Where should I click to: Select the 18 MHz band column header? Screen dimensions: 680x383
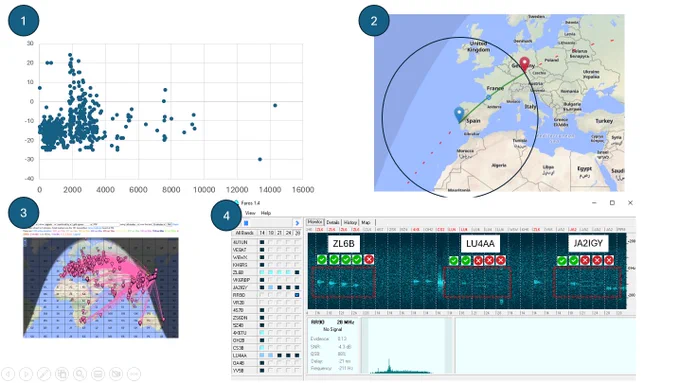click(x=271, y=233)
